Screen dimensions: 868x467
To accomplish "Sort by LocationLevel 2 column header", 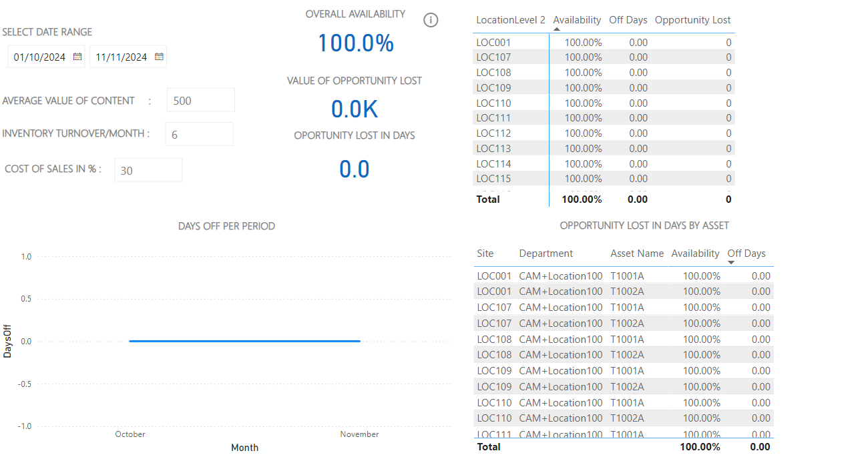I will pos(510,20).
